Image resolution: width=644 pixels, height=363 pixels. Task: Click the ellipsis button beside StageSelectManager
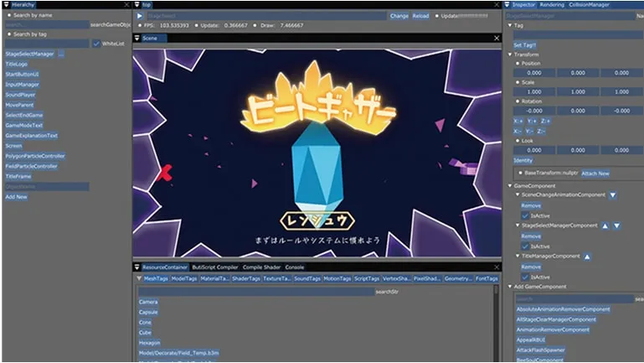61,54
